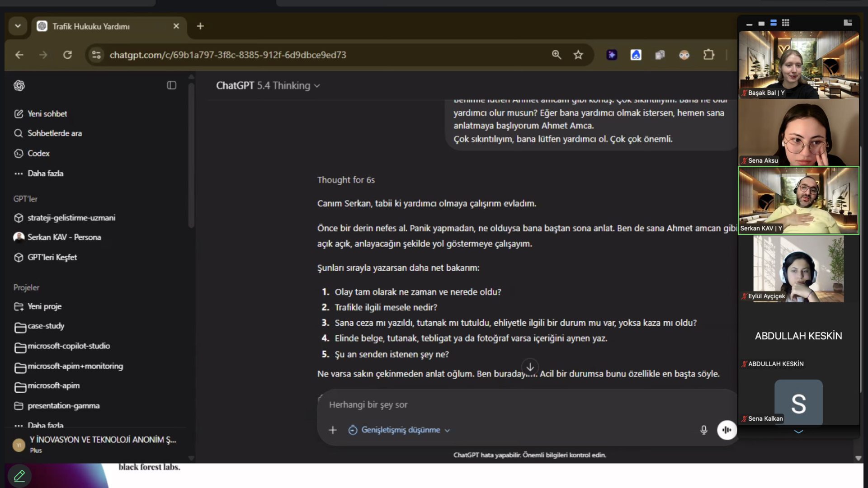Open the ChatGPT 5.4 Thinking model selector
868x488 pixels.
(268, 85)
